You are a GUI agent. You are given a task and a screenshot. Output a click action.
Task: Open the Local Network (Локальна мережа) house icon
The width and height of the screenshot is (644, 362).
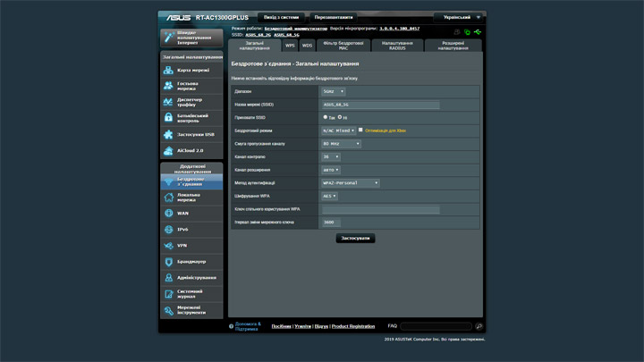coord(168,198)
